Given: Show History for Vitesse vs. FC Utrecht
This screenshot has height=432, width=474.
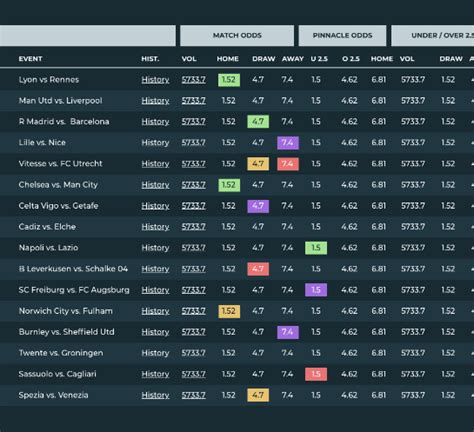Looking at the screenshot, I should tap(155, 164).
